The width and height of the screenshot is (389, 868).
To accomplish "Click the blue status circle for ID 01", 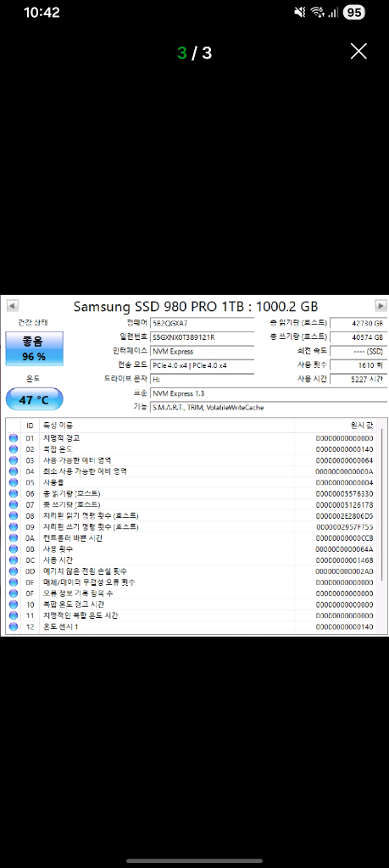I will point(14,438).
